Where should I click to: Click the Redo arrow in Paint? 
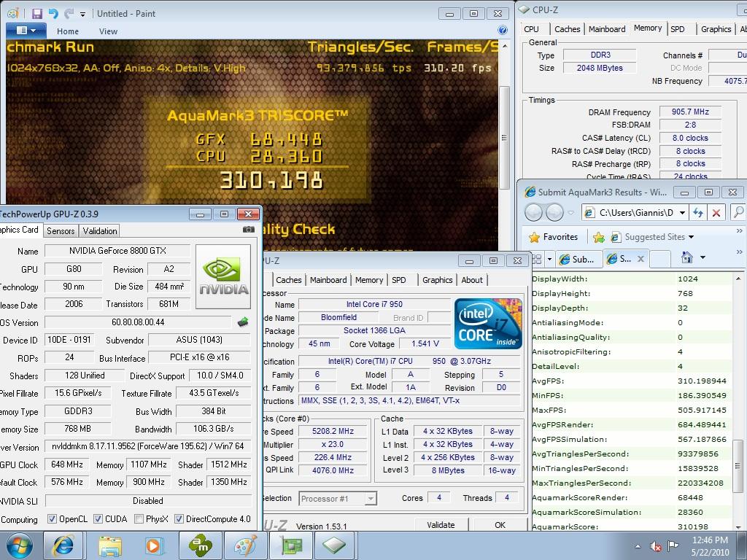(x=69, y=14)
